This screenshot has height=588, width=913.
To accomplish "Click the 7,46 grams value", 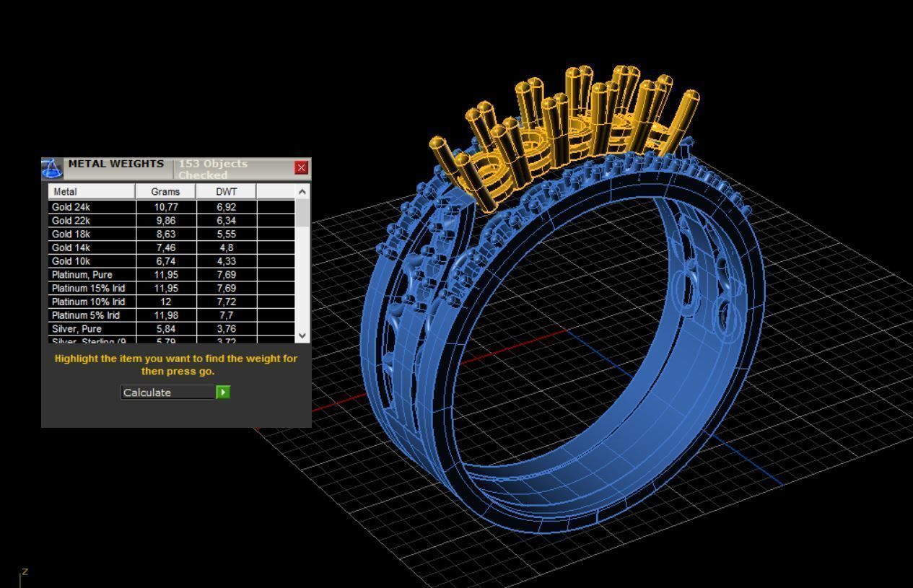I will (166, 247).
